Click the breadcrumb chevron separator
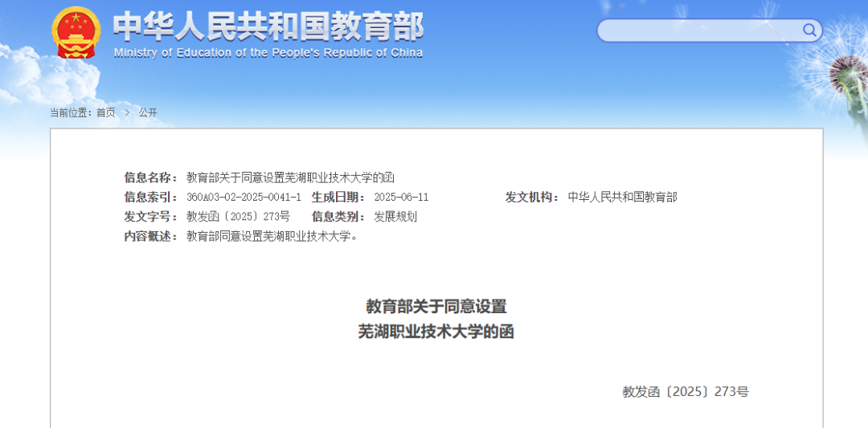Viewport: 868px width, 428px height. [127, 112]
